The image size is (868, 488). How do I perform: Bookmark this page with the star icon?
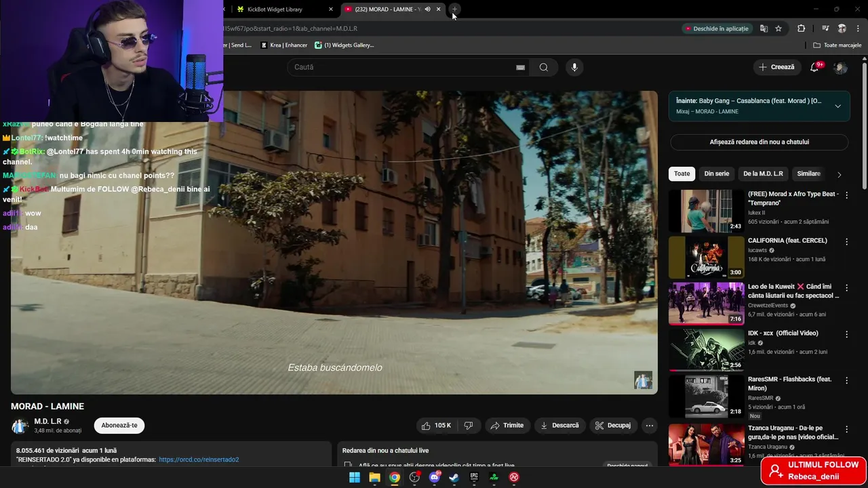point(778,28)
